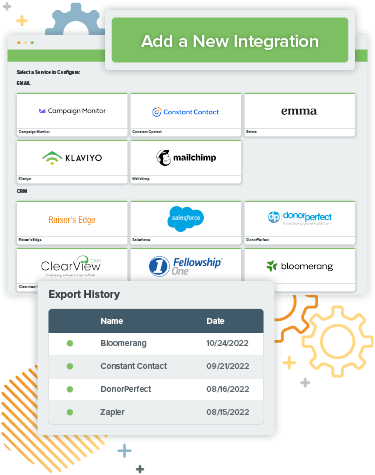Pick the Mailchimp integration card
375x475 pixels.
click(x=186, y=162)
